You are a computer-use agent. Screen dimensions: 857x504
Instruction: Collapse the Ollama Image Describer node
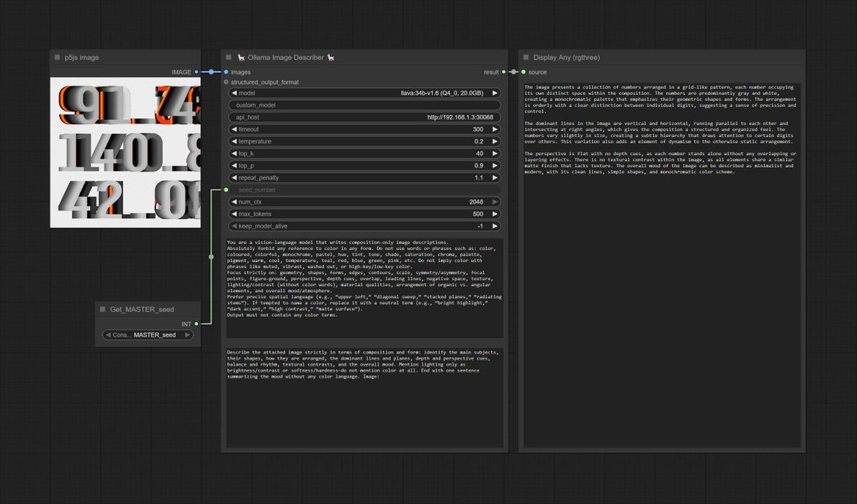tap(228, 58)
